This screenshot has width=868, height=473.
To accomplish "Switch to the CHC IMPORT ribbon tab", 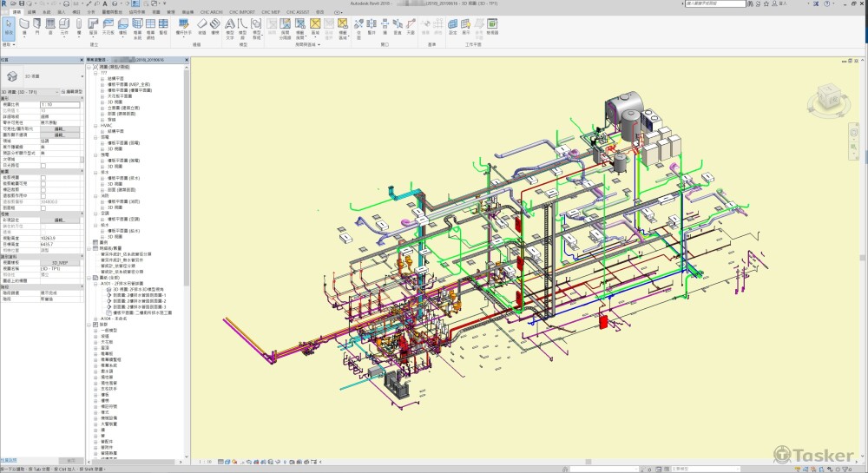I will [x=241, y=12].
